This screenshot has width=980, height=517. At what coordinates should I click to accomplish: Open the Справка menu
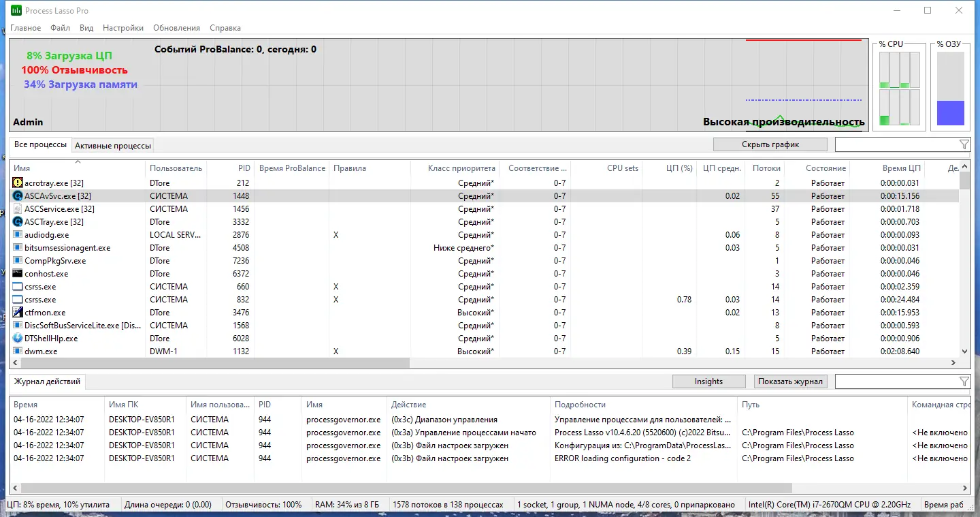(225, 28)
